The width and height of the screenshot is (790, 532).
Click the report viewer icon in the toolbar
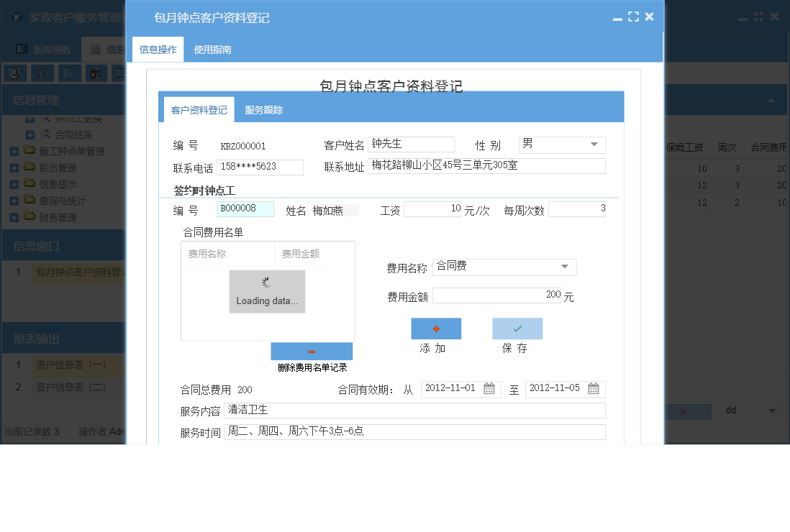pos(42,73)
